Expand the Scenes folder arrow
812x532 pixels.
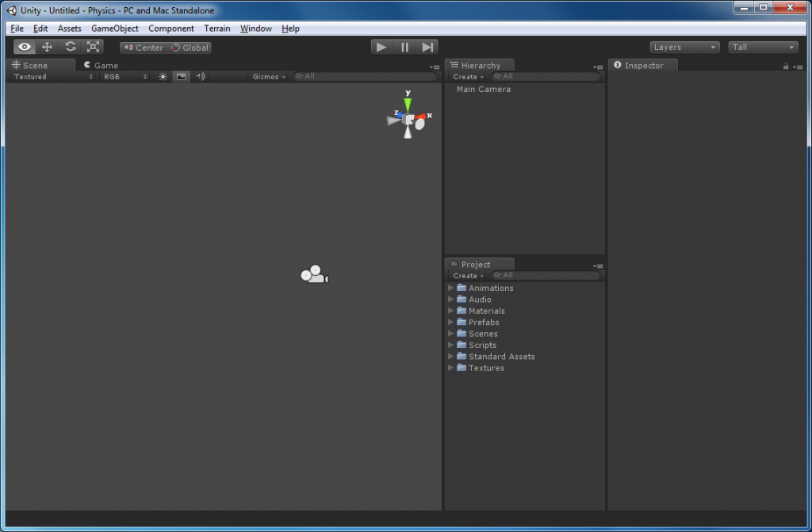tap(450, 334)
